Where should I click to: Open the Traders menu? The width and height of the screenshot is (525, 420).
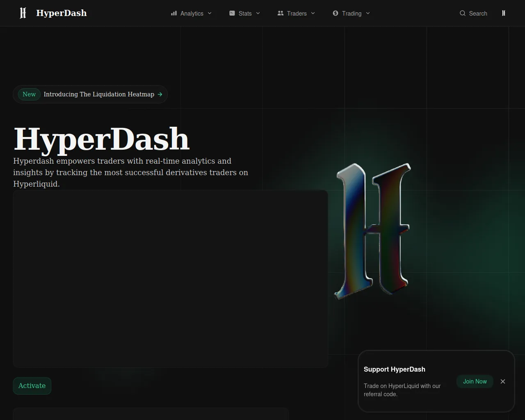point(297,13)
